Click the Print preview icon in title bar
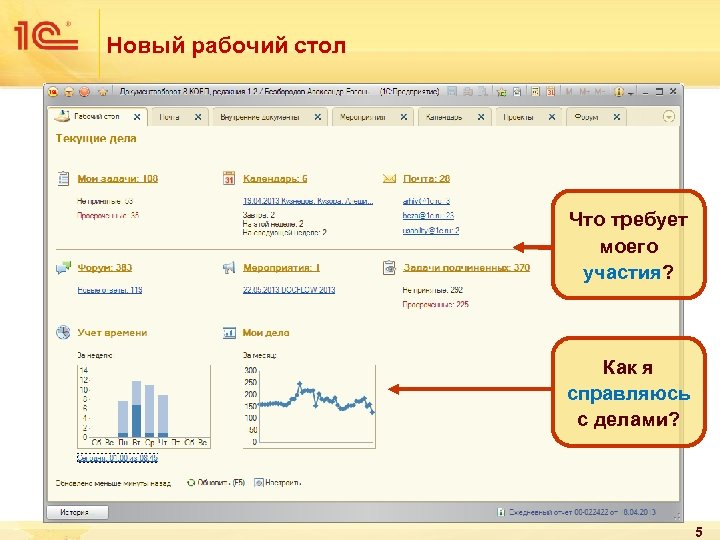Screen dimensions: 720x540 coord(483,92)
